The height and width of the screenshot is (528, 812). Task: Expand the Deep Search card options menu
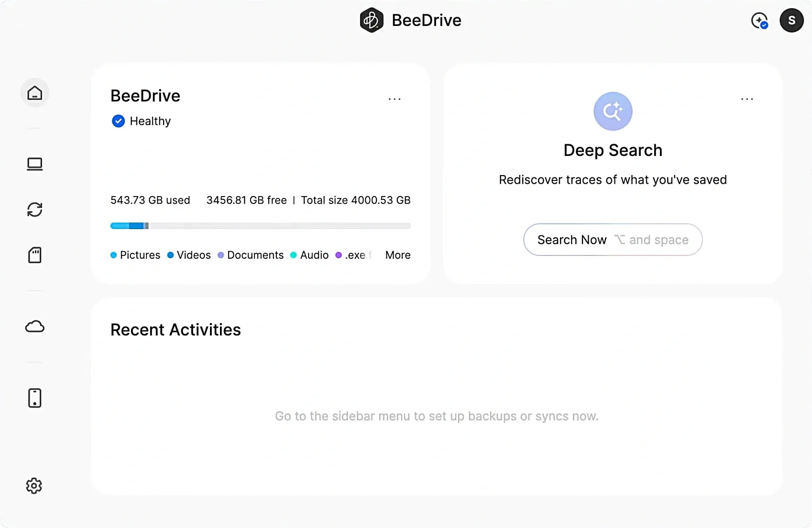coord(747,99)
